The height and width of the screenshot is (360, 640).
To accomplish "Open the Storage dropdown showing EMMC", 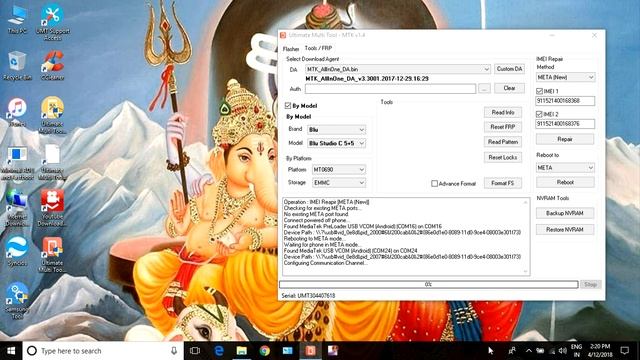I will (x=339, y=182).
